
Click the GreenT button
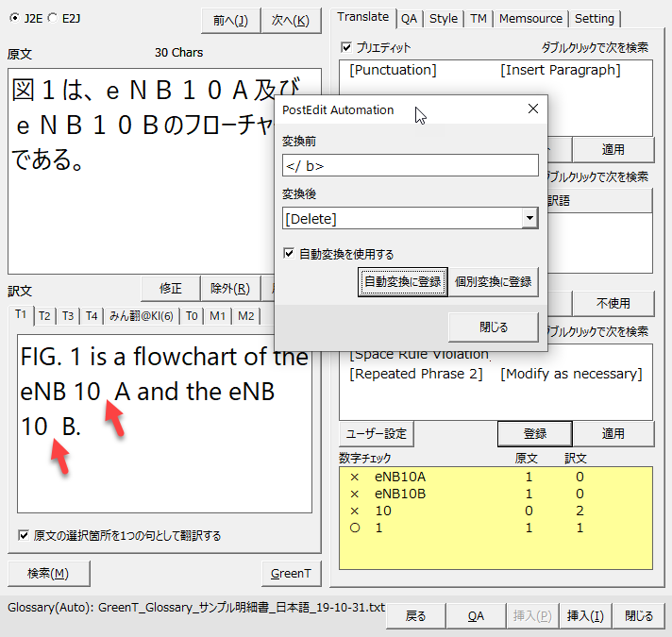coord(290,573)
